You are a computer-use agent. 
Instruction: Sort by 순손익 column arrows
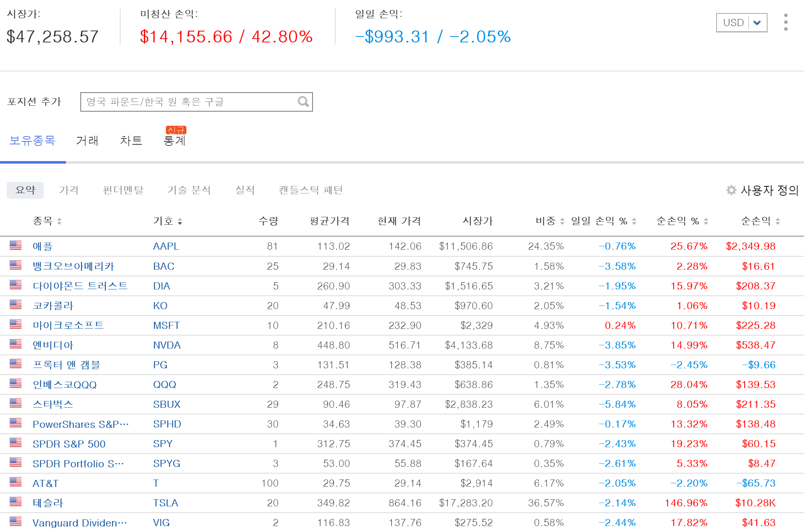(x=778, y=221)
